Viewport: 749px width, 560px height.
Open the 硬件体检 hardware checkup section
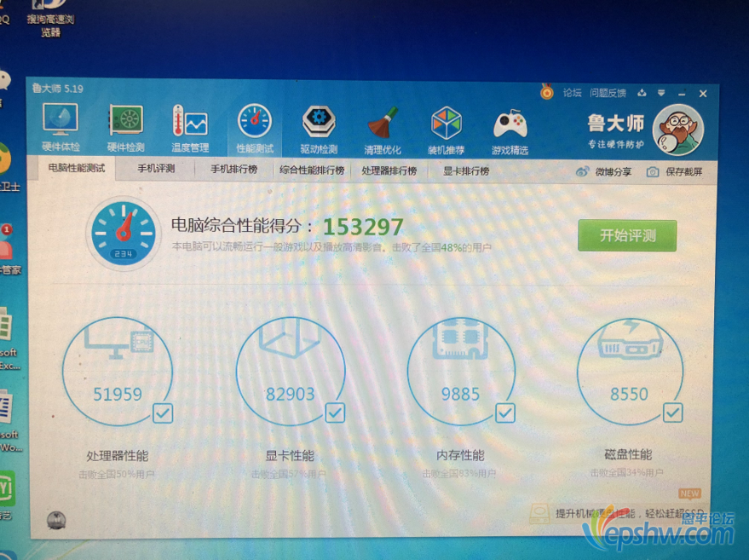point(60,128)
